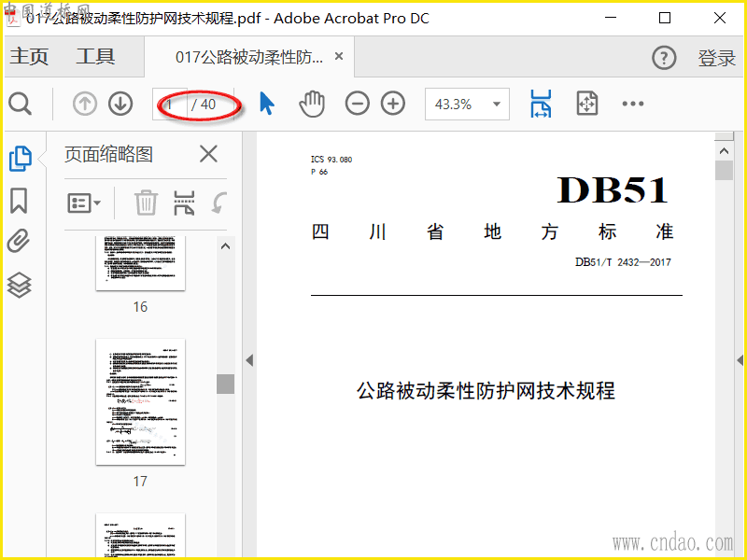Click the document title 公路被动柔性防护网技术规程
This screenshot has width=747, height=560.
486,390
